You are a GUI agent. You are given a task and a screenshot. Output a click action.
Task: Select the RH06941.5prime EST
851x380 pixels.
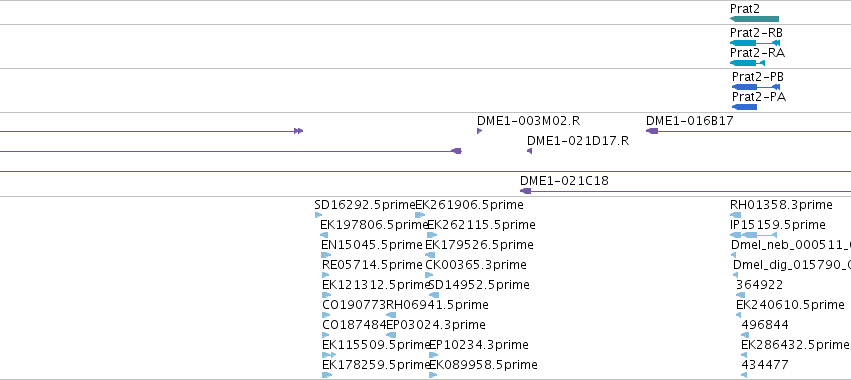tap(391, 315)
